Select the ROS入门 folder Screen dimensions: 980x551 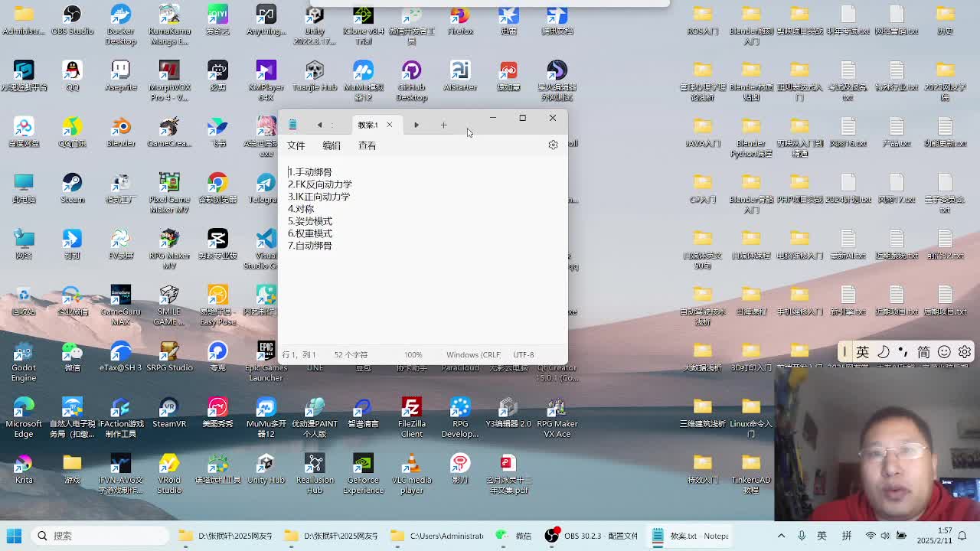(x=703, y=21)
